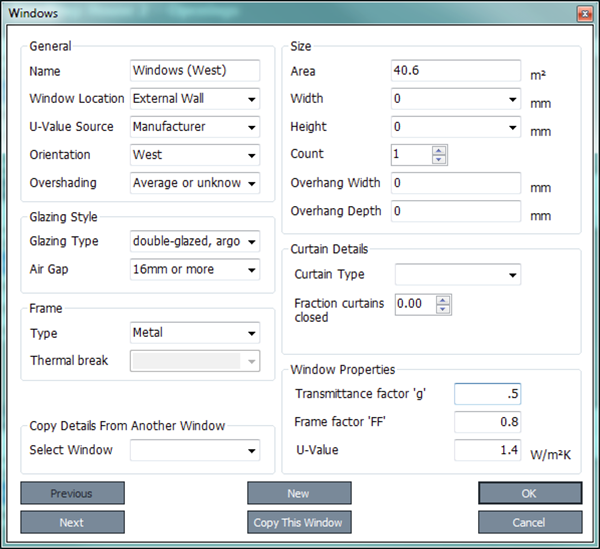Click the Overshading label
This screenshot has width=600, height=549.
click(x=63, y=183)
